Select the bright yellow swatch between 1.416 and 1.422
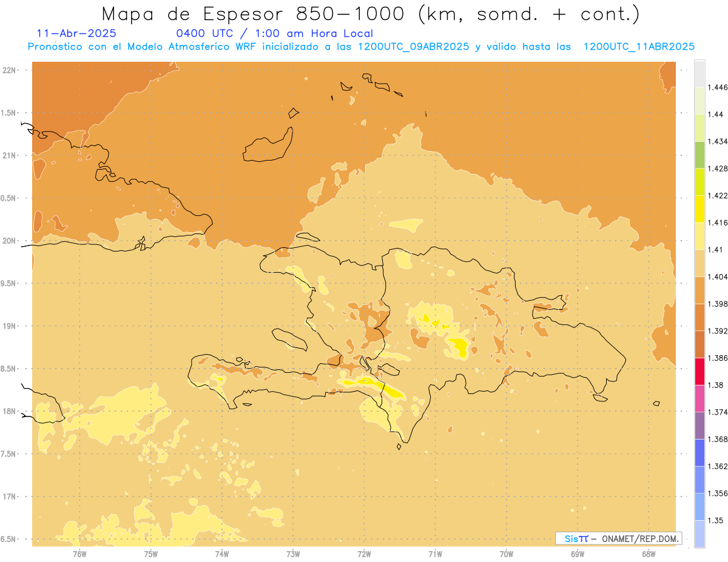 click(x=699, y=209)
